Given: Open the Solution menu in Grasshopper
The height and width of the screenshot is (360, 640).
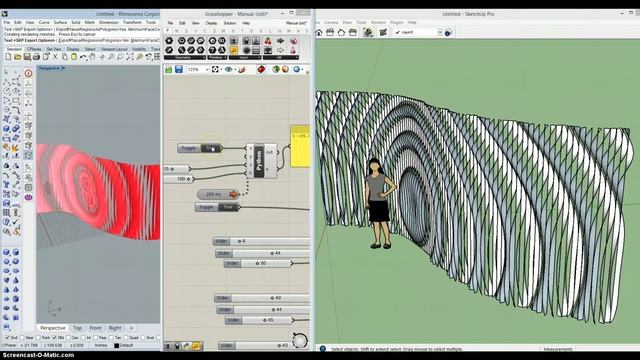Looking at the screenshot, I should (230, 23).
